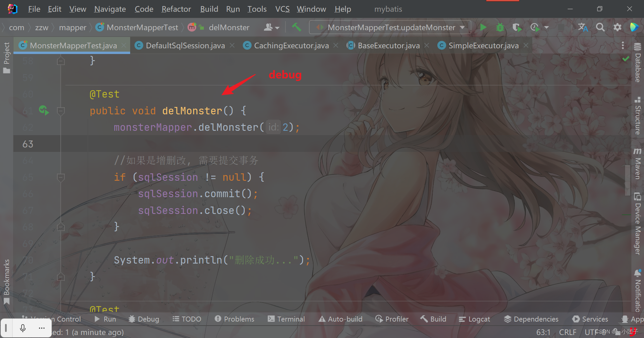Toggle the Project tool window
The width and height of the screenshot is (644, 338).
tap(6, 57)
